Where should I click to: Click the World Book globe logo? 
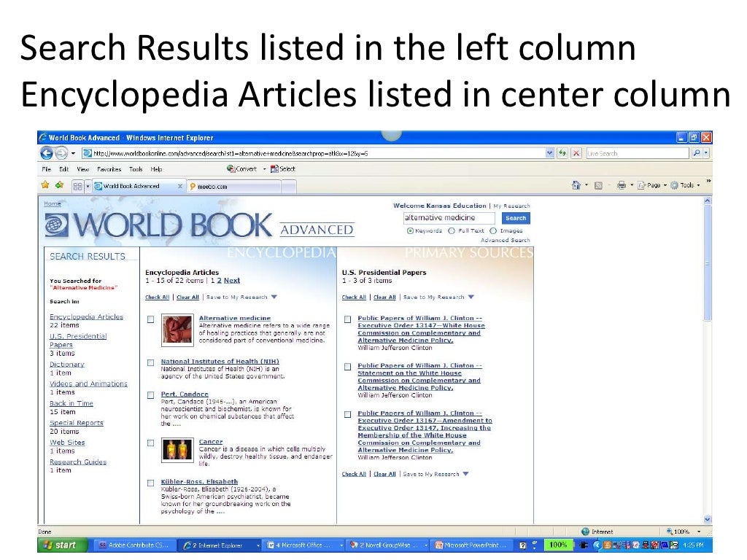tap(57, 225)
